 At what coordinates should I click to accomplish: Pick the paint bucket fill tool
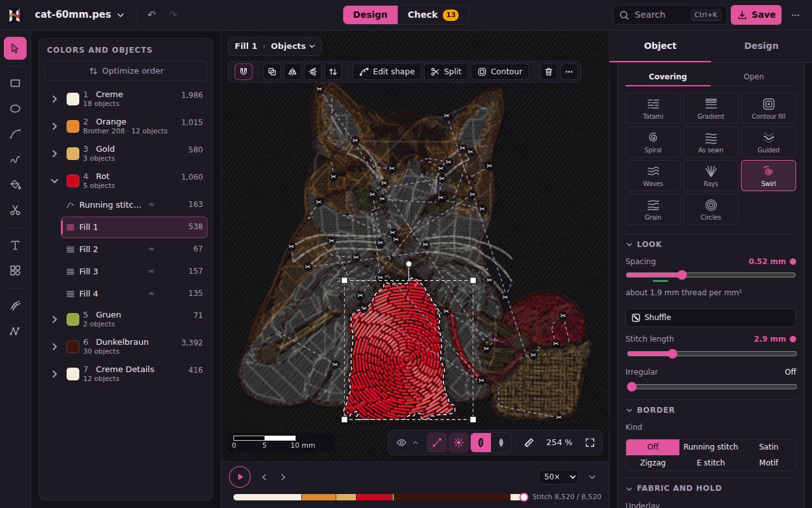pyautogui.click(x=15, y=185)
